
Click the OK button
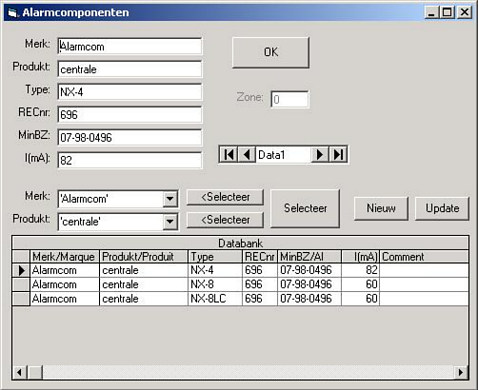(x=271, y=52)
